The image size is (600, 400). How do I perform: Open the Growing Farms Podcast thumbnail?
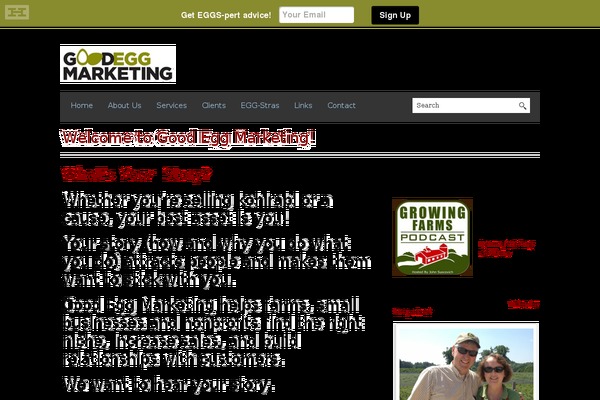(432, 237)
